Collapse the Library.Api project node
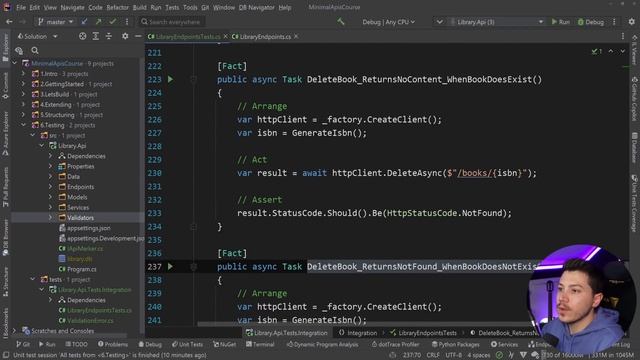Image resolution: width=640 pixels, height=360 pixels. tap(42, 145)
